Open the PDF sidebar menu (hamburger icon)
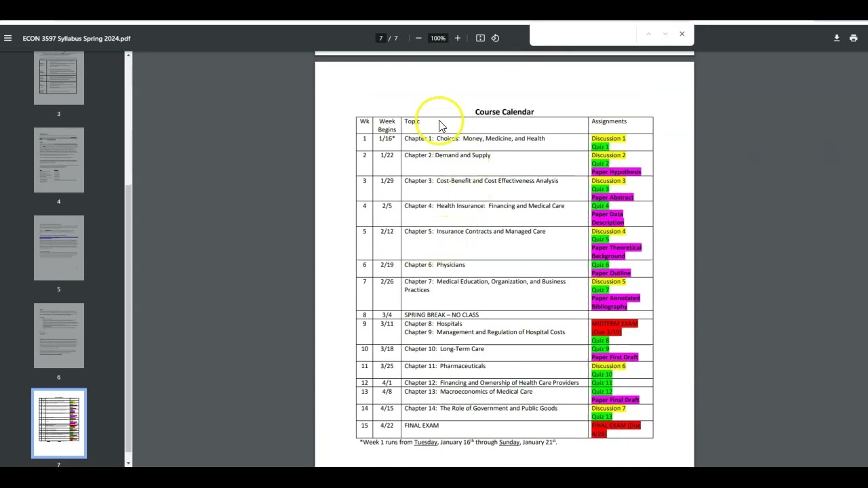The width and height of the screenshot is (868, 488). coord(7,38)
